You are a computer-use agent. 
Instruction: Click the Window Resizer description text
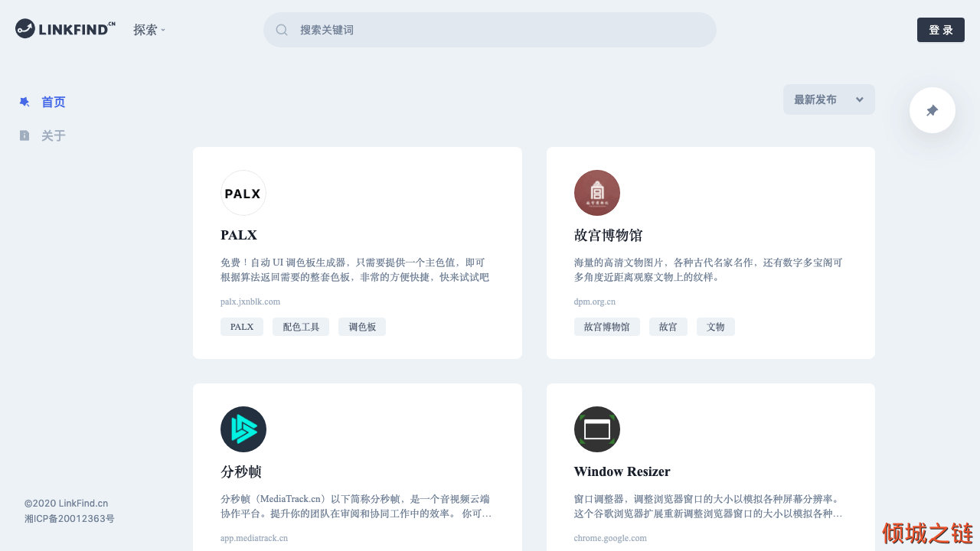pos(708,506)
